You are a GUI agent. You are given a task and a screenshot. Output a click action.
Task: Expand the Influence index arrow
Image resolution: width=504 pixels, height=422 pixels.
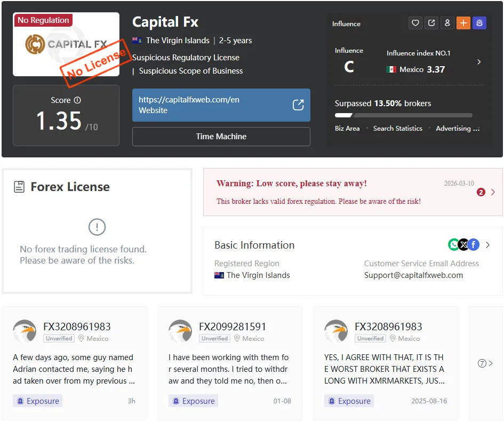[479, 62]
